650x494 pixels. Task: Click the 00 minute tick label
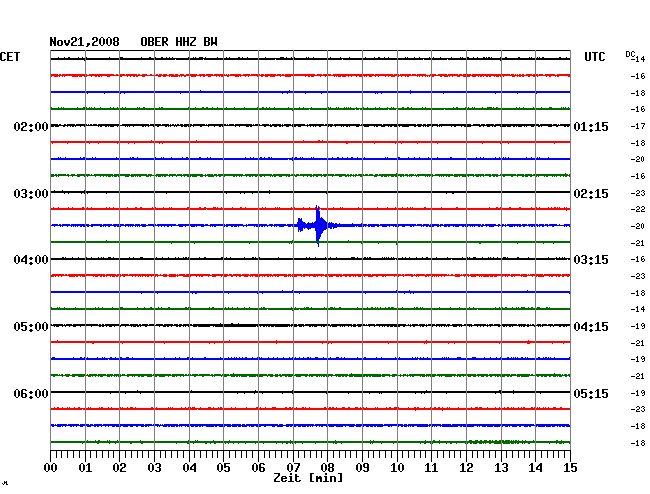[x=51, y=468]
